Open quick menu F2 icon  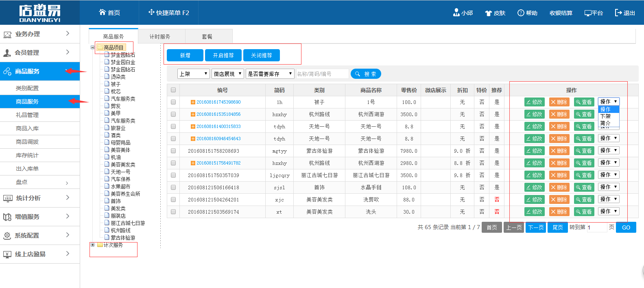click(x=151, y=12)
